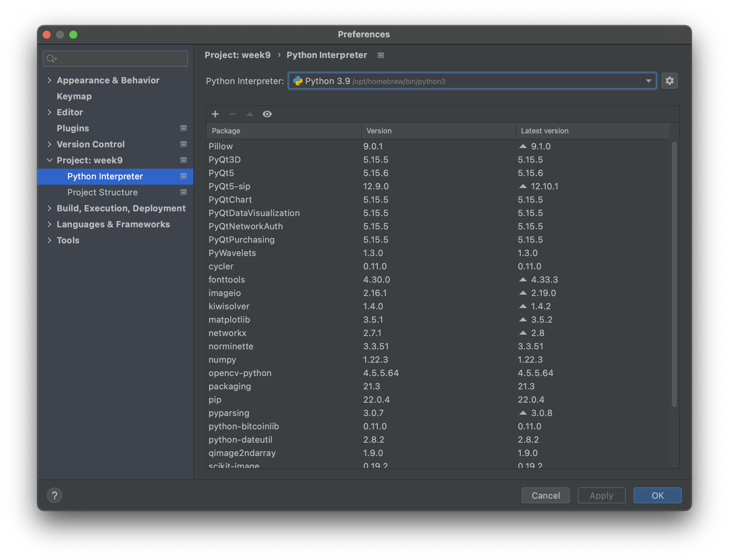Click the upgrade arrow icon in the package toolbar
The width and height of the screenshot is (729, 560).
pyautogui.click(x=250, y=114)
